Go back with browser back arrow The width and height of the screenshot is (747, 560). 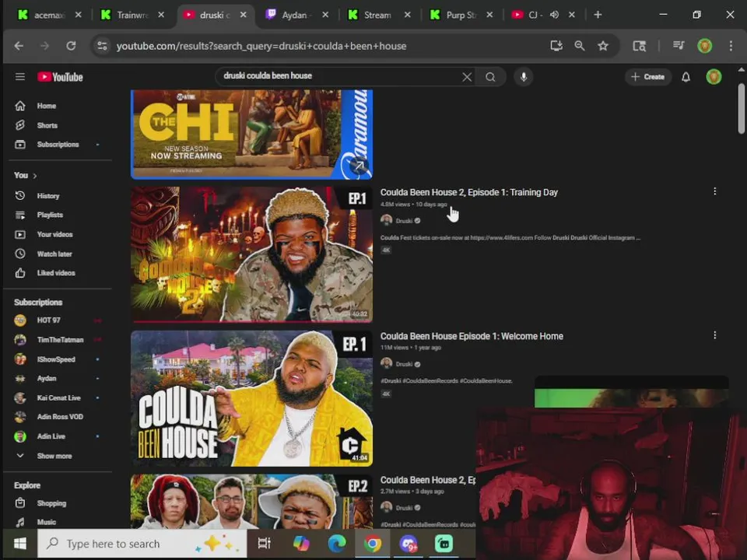[x=19, y=46]
